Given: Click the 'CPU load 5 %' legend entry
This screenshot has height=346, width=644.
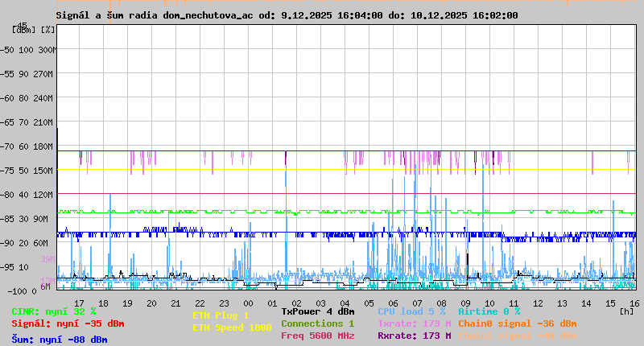Looking at the screenshot, I should [411, 311].
